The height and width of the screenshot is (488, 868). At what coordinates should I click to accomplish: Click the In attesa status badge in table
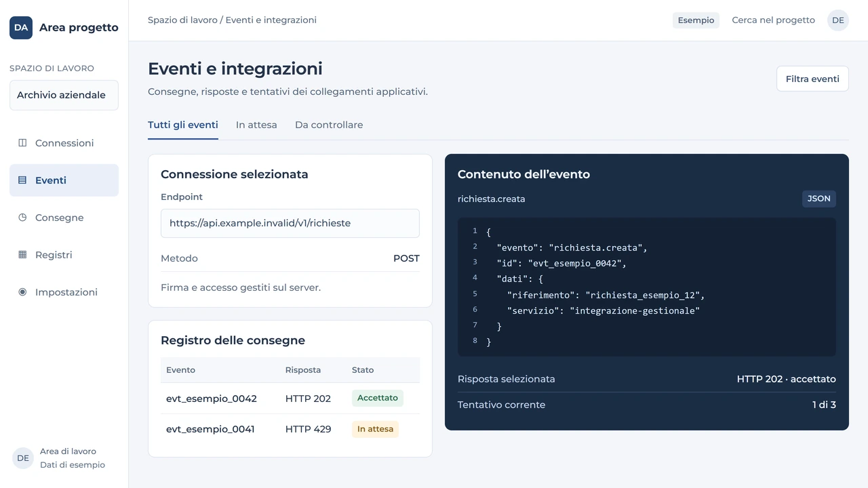375,429
